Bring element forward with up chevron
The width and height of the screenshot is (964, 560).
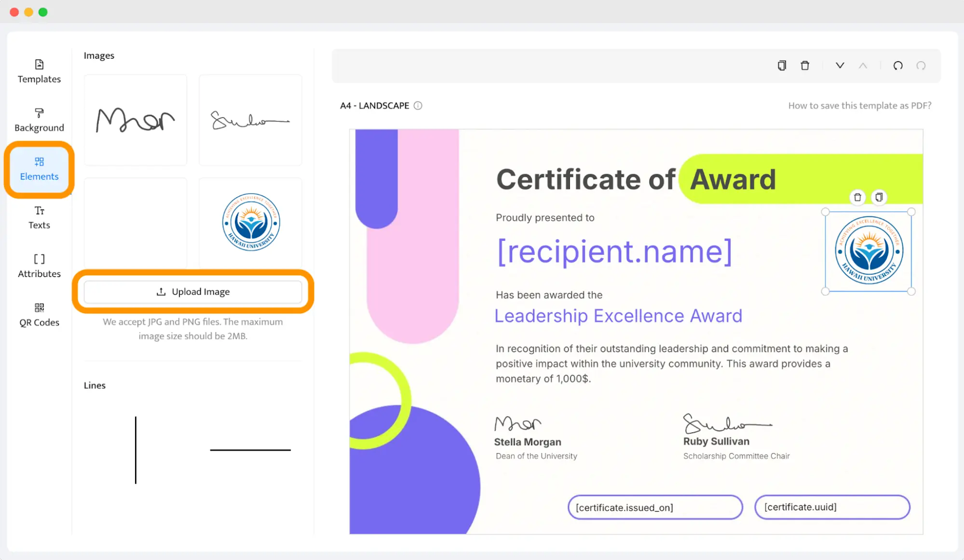tap(863, 65)
